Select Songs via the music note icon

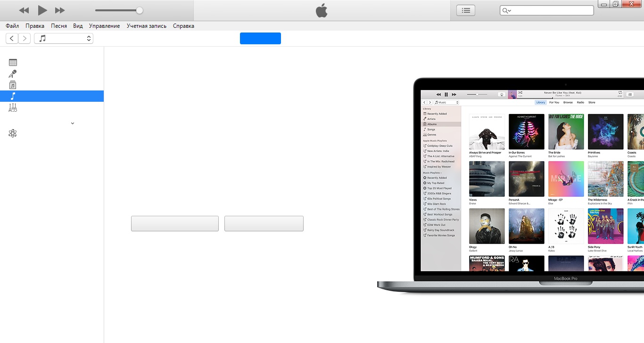click(x=13, y=96)
